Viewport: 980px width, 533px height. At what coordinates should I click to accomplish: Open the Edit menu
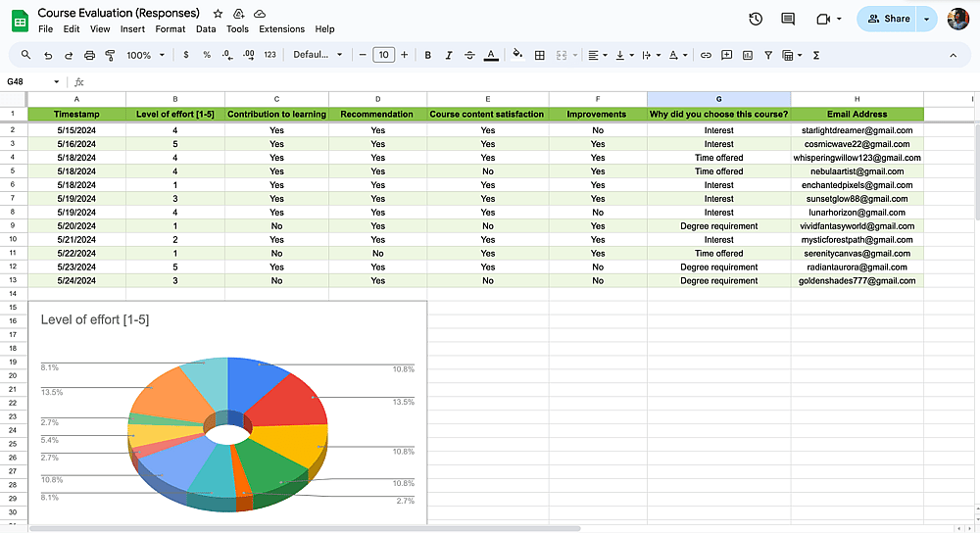[72, 28]
